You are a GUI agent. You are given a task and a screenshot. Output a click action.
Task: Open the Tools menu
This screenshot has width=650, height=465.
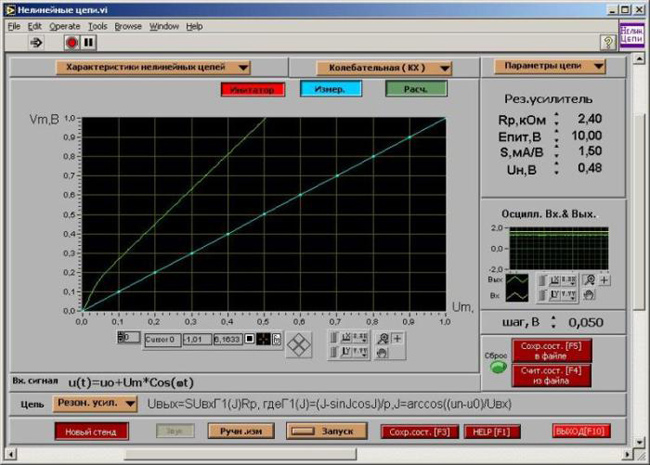point(97,26)
